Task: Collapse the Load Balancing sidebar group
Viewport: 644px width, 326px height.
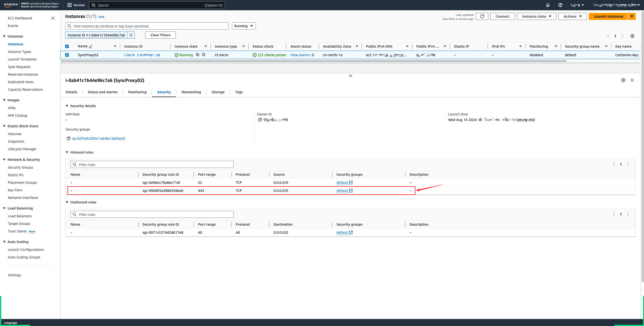Action: (4, 208)
